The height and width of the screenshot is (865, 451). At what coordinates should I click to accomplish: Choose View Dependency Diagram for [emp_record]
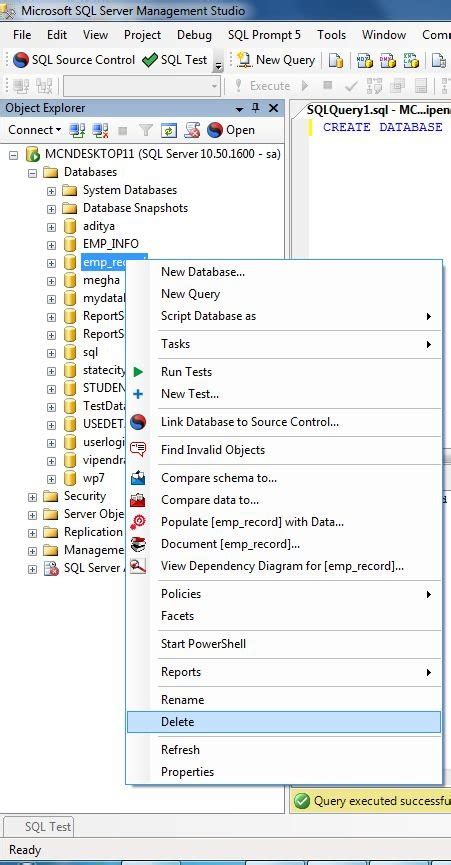[284, 566]
